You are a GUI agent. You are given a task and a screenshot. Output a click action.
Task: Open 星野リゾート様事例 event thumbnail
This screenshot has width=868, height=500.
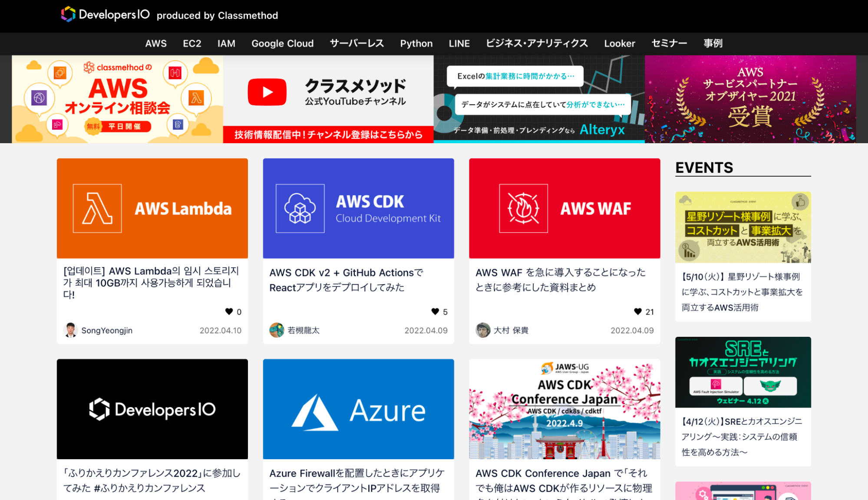(743, 227)
